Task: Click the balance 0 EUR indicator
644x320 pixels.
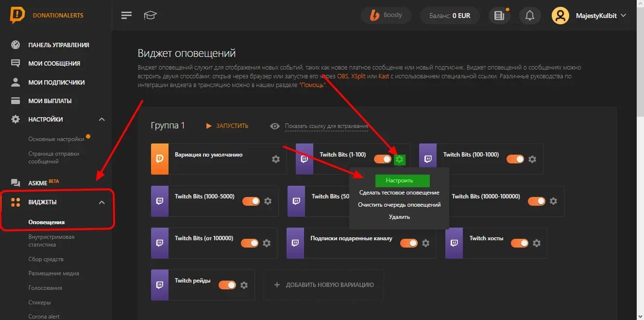Action: (450, 16)
